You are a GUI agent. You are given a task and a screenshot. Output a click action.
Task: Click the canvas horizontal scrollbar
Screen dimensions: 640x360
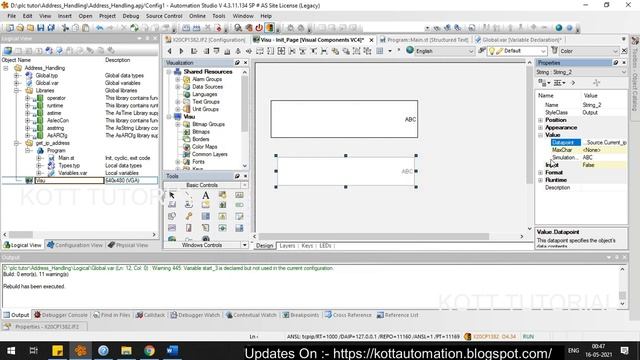click(x=373, y=236)
